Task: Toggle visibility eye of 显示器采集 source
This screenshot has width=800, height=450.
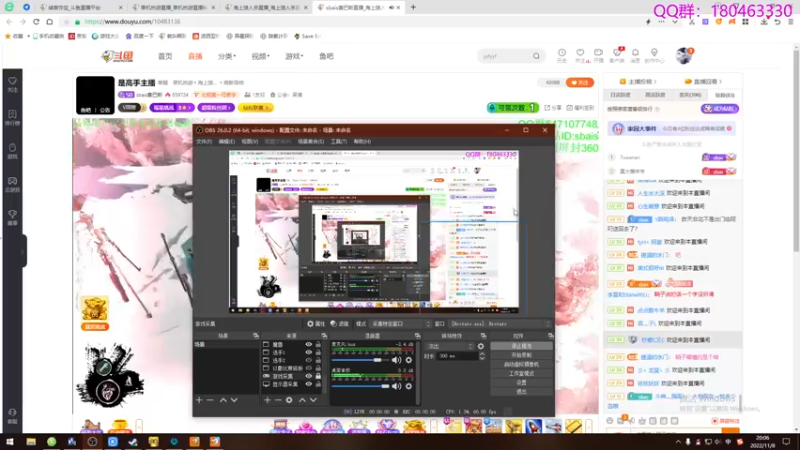Action: pyautogui.click(x=308, y=384)
